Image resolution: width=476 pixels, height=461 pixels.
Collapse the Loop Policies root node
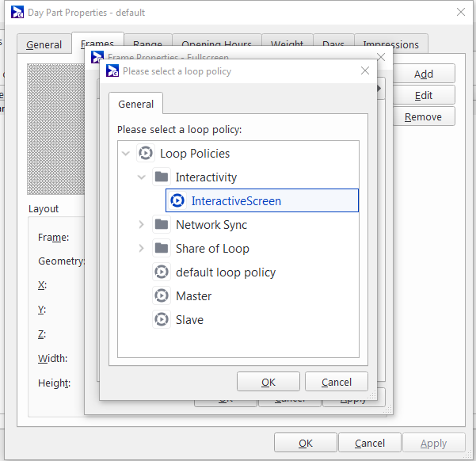[x=126, y=154]
